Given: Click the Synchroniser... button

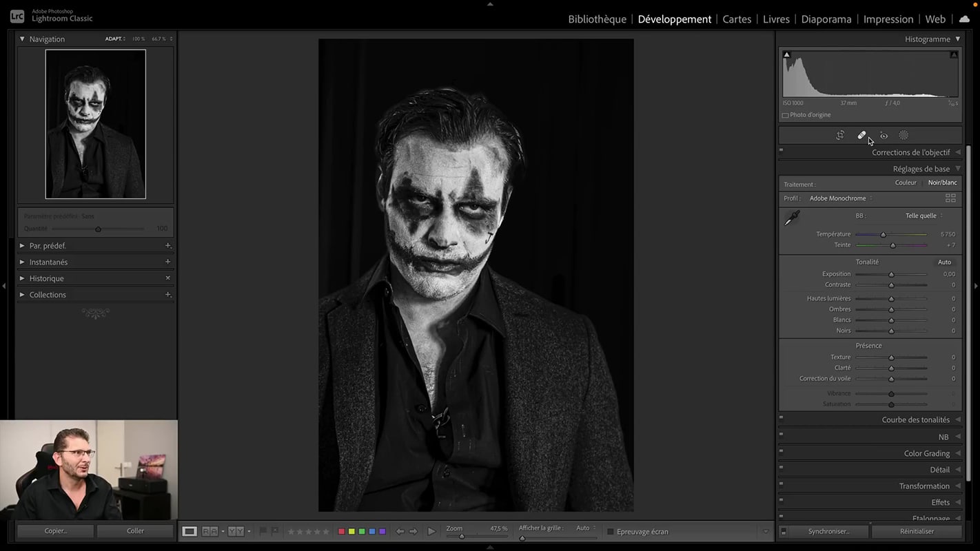Looking at the screenshot, I should (x=829, y=531).
